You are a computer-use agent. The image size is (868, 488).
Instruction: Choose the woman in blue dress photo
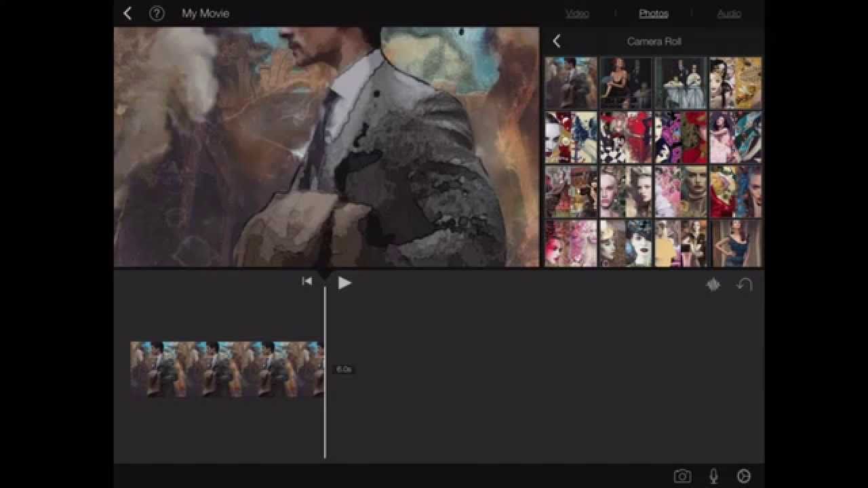point(736,243)
